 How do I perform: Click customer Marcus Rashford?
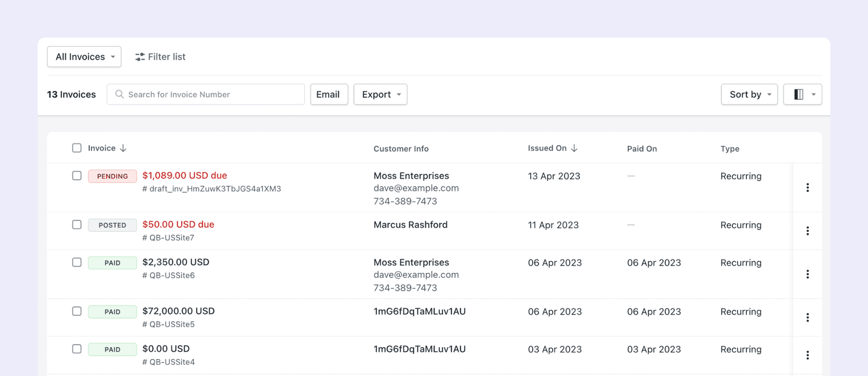click(x=410, y=225)
